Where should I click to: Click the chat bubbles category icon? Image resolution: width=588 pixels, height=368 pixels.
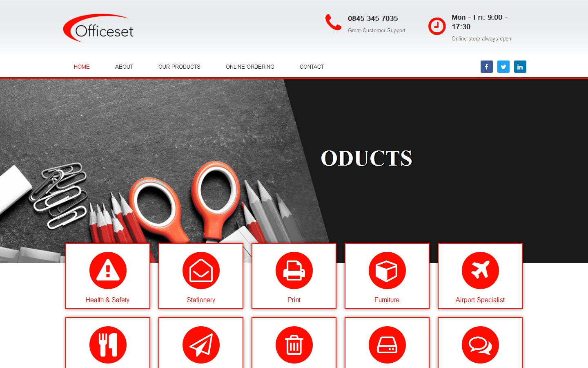click(480, 345)
